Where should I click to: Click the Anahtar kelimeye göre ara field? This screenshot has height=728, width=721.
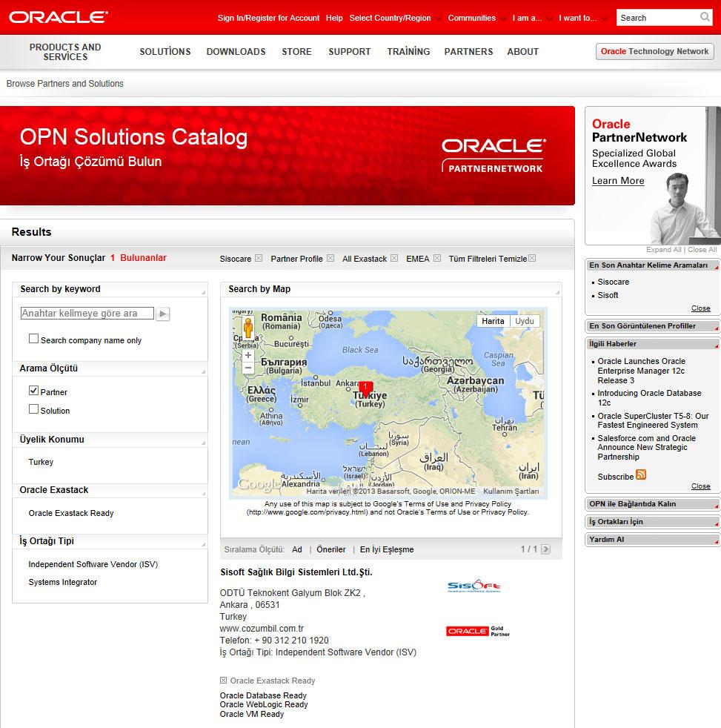87,314
